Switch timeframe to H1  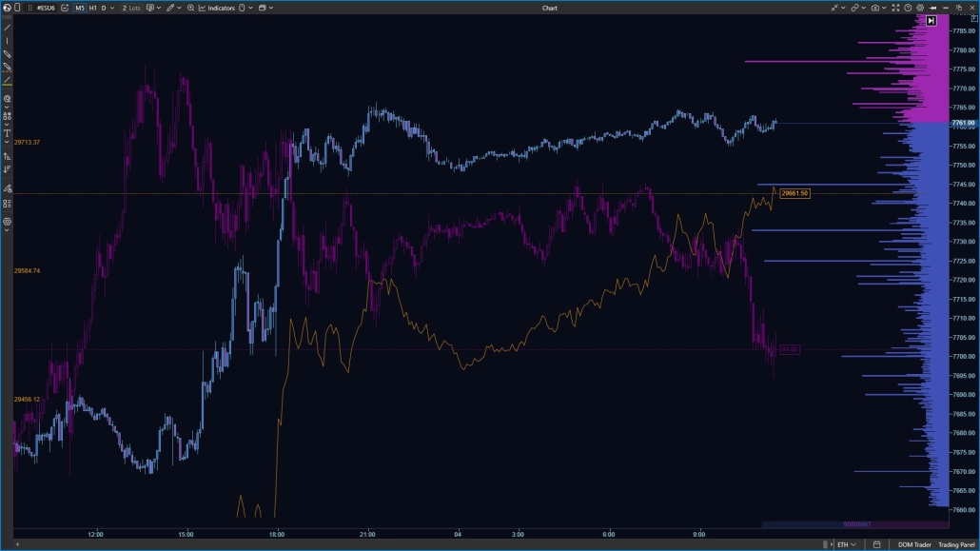pyautogui.click(x=92, y=9)
